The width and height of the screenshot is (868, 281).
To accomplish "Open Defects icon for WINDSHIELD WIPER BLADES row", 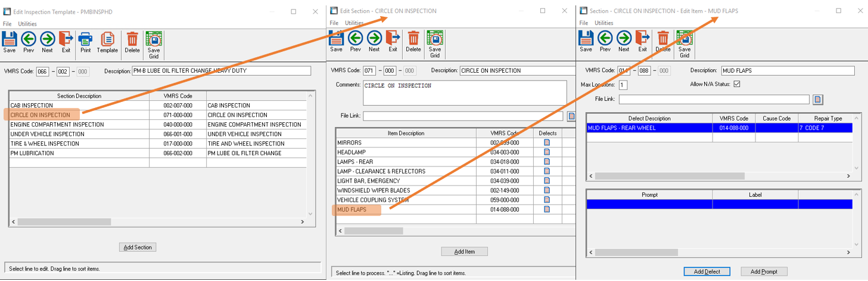I will point(547,190).
